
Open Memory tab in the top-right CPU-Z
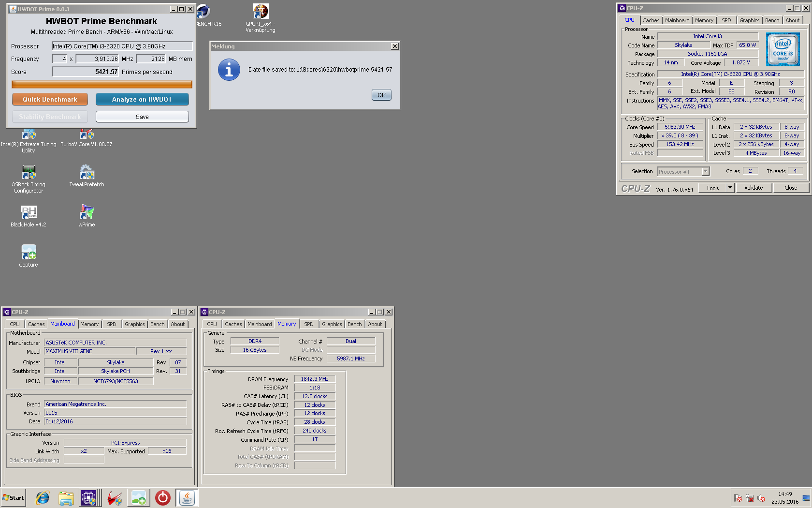[x=704, y=20]
